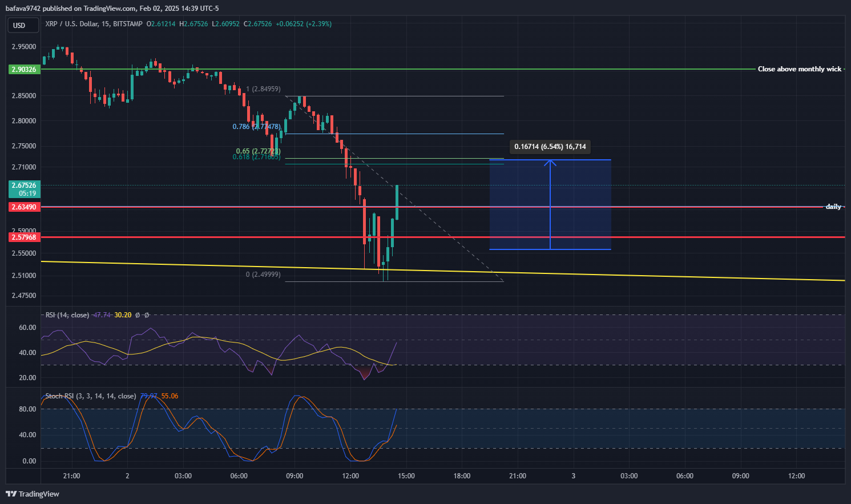This screenshot has height=504, width=851.
Task: Select the Stoch RSI (3, 3, 14, 14, close) legend
Action: tap(91, 396)
